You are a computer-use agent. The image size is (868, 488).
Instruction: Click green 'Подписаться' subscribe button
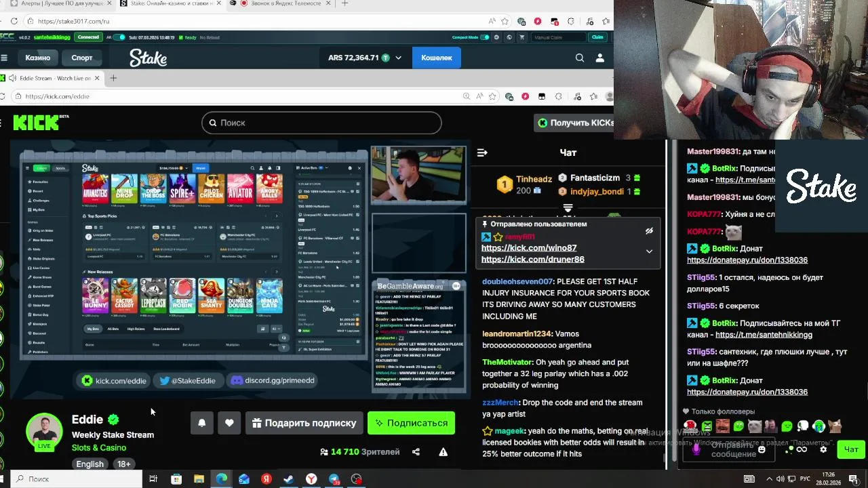[x=411, y=423]
